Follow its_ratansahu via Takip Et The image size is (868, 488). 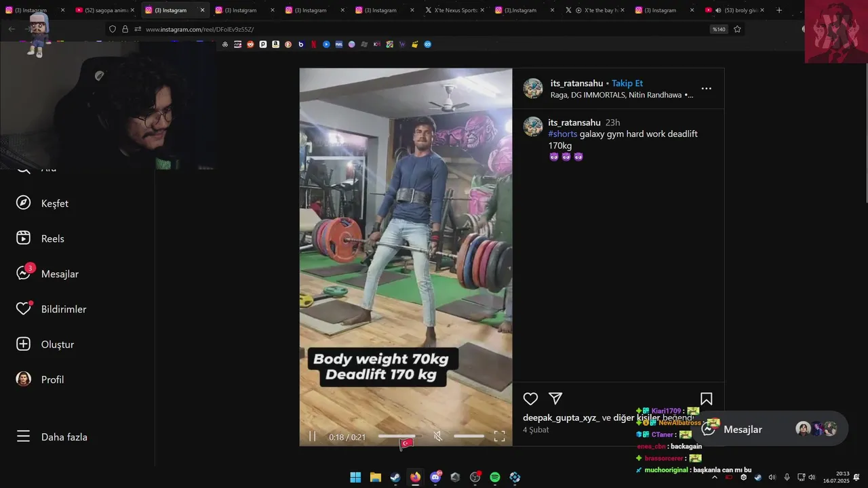click(x=627, y=83)
